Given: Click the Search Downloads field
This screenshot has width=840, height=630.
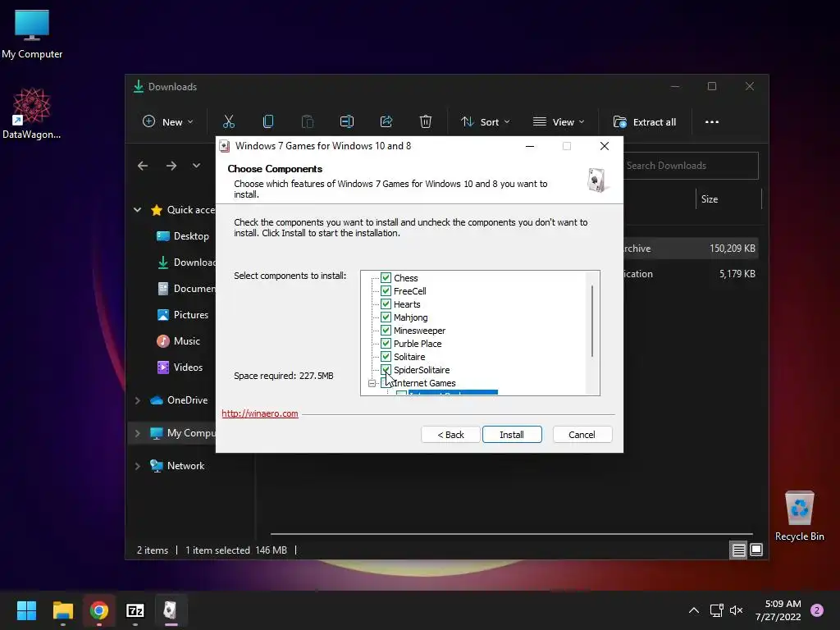Looking at the screenshot, I should coord(691,166).
